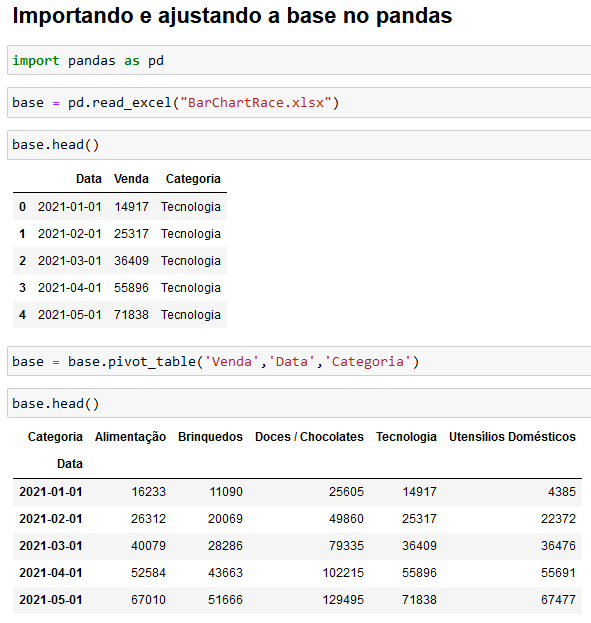Click 'Tecnologia' in row 4 of first table

191,315
